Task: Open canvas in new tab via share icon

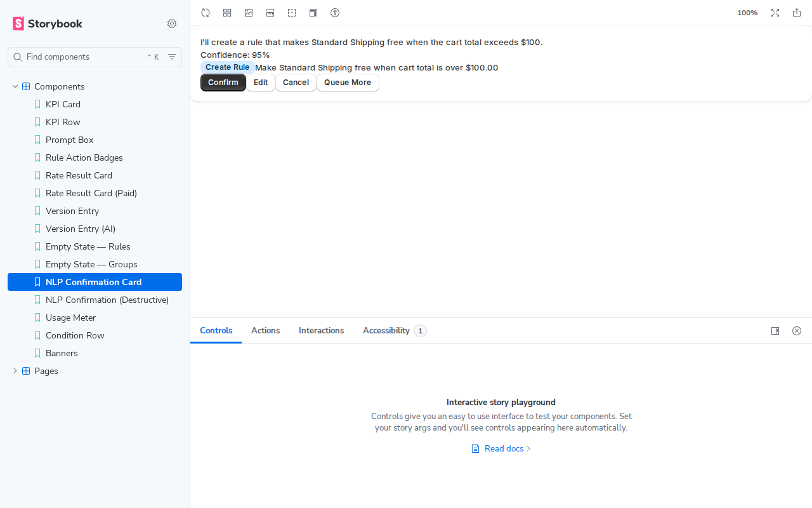Action: pyautogui.click(x=797, y=13)
